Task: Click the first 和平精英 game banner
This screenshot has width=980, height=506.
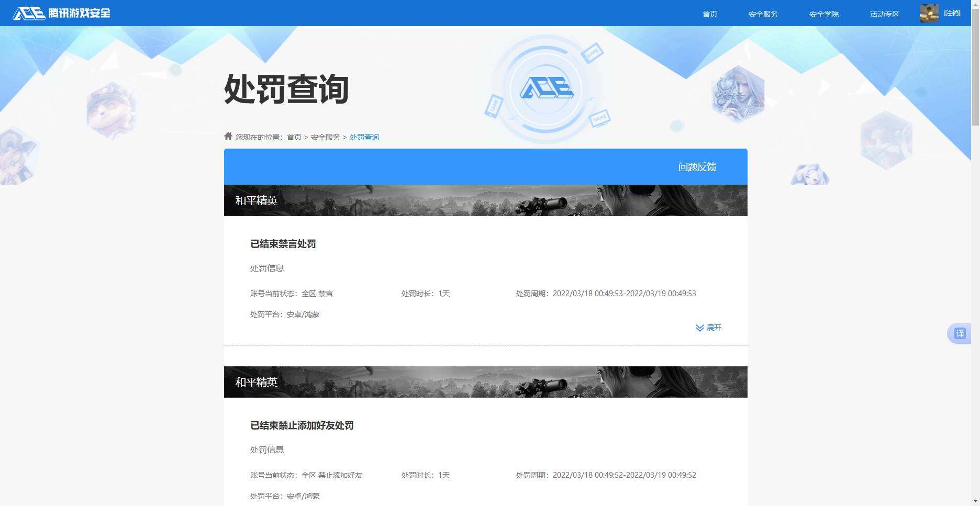Action: pyautogui.click(x=485, y=200)
